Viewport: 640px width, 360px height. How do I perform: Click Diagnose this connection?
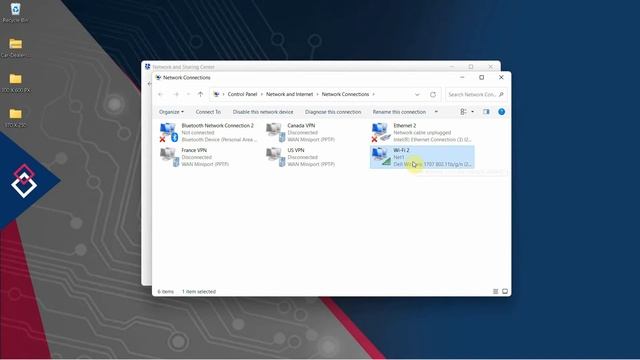pos(333,111)
